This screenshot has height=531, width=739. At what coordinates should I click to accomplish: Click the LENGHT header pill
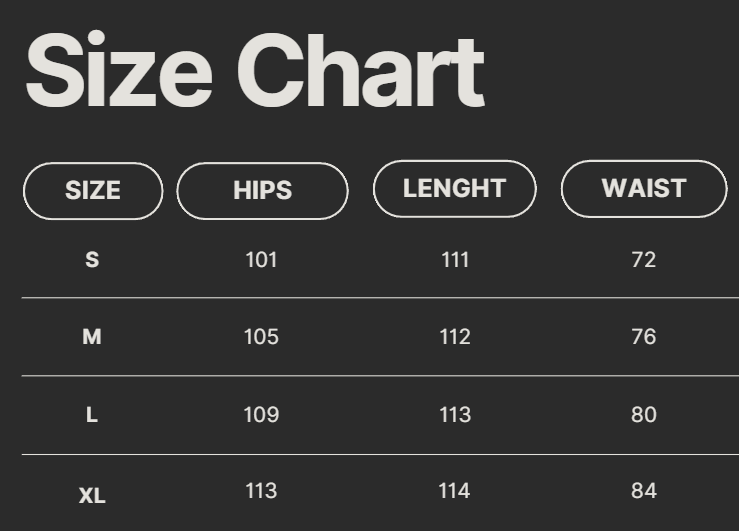454,188
